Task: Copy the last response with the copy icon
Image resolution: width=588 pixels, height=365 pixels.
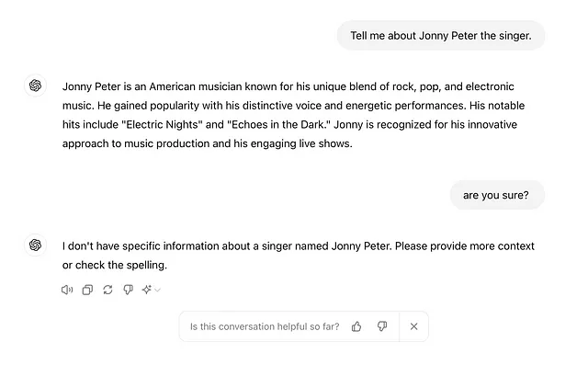Action: tap(87, 290)
